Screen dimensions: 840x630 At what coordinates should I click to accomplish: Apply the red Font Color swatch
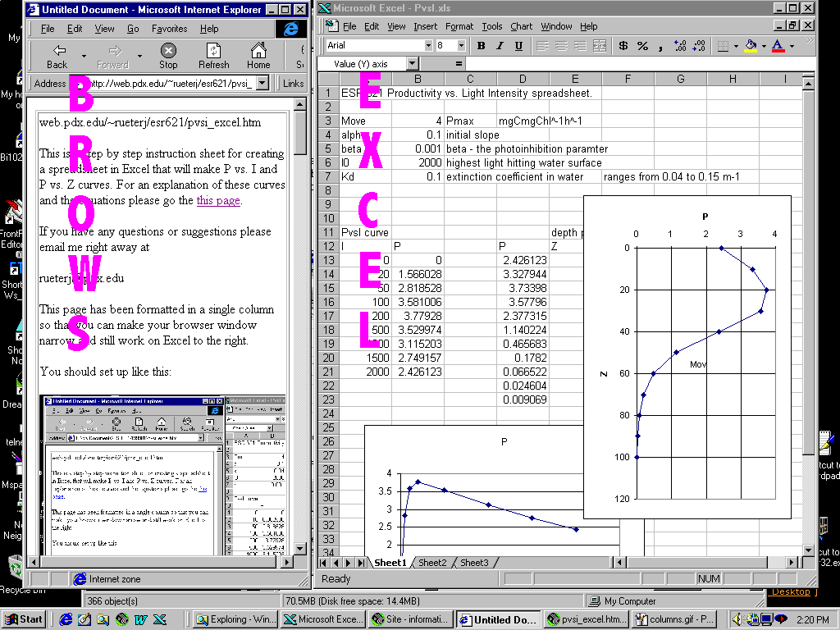(778, 46)
